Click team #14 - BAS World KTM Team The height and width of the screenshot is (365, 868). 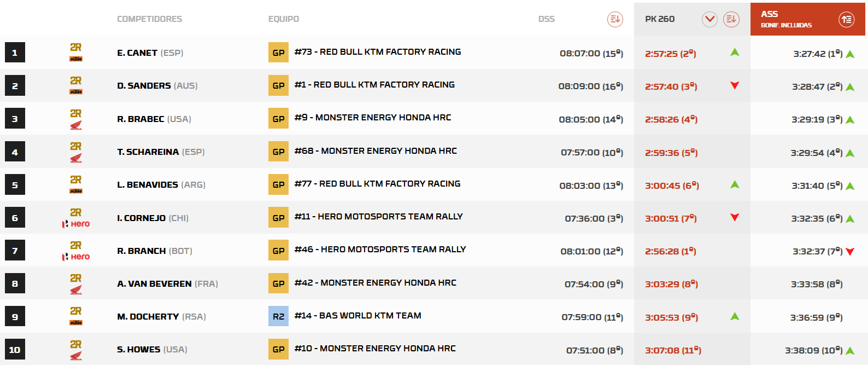(x=358, y=316)
